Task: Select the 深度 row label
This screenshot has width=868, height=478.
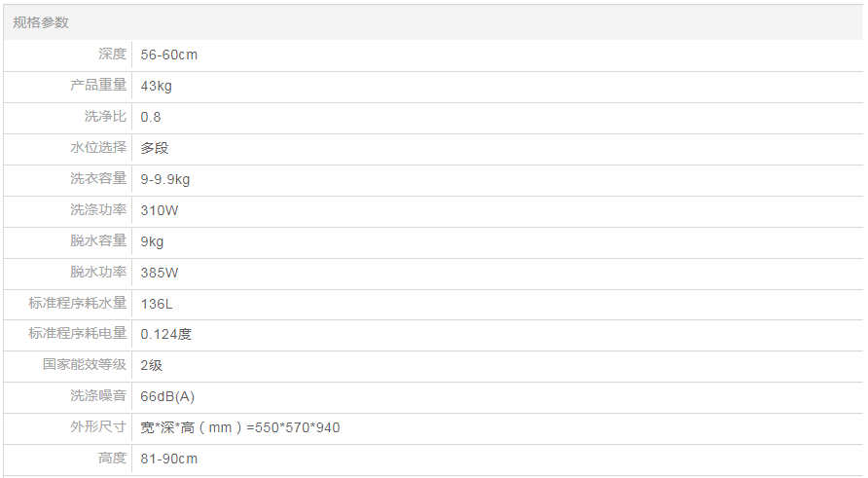Action: coord(112,55)
